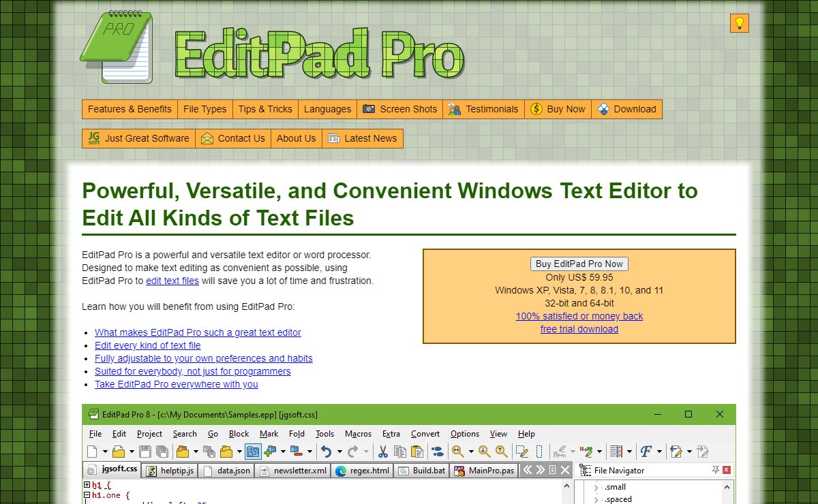Open the Search menu
This screenshot has width=818, height=504.
point(185,434)
